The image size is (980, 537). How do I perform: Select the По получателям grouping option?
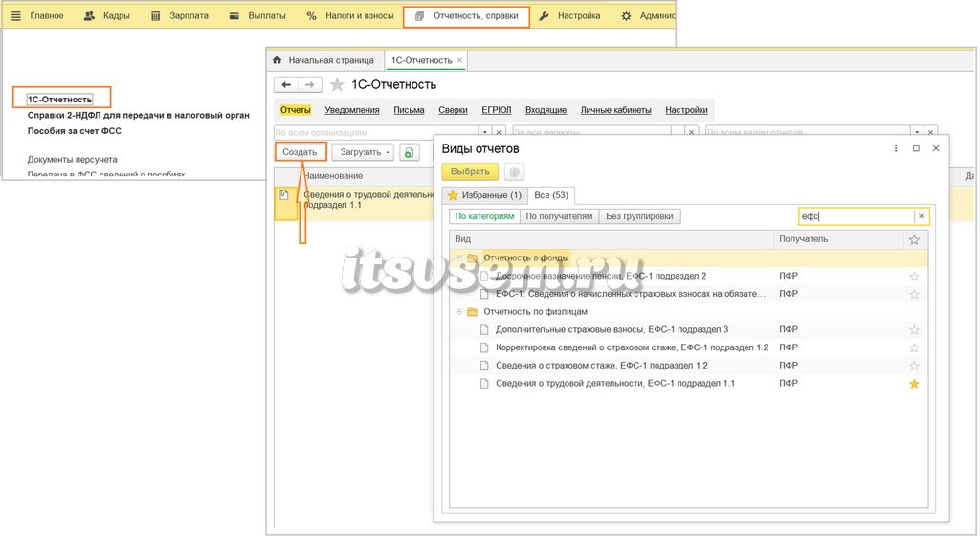(x=559, y=216)
